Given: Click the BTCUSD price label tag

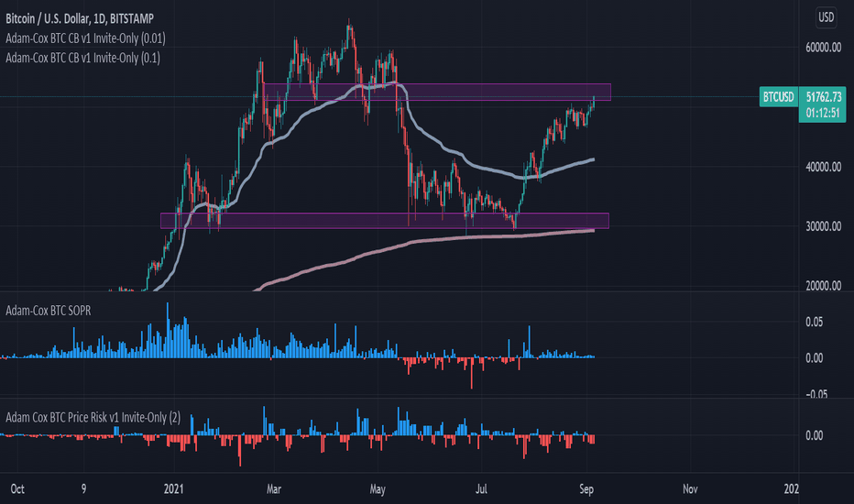Looking at the screenshot, I should tap(778, 97).
